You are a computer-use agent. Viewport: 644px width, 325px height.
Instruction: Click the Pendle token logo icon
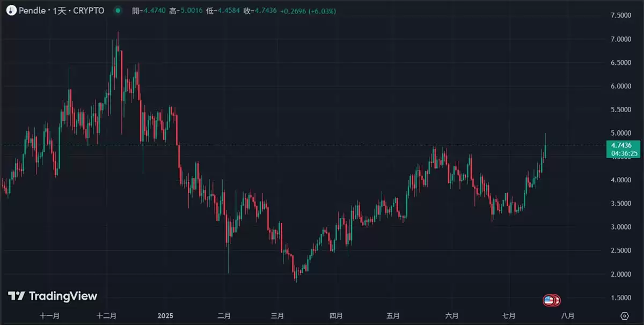click(x=11, y=11)
